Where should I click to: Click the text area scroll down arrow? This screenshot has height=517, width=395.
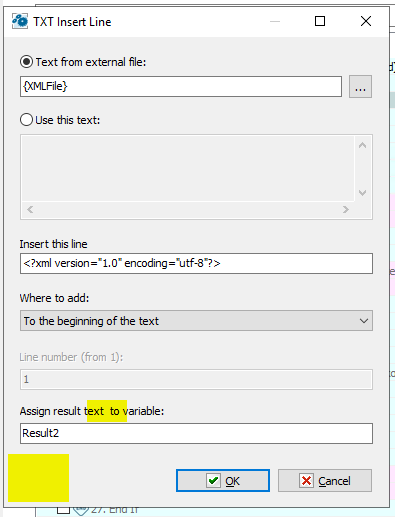(x=362, y=192)
